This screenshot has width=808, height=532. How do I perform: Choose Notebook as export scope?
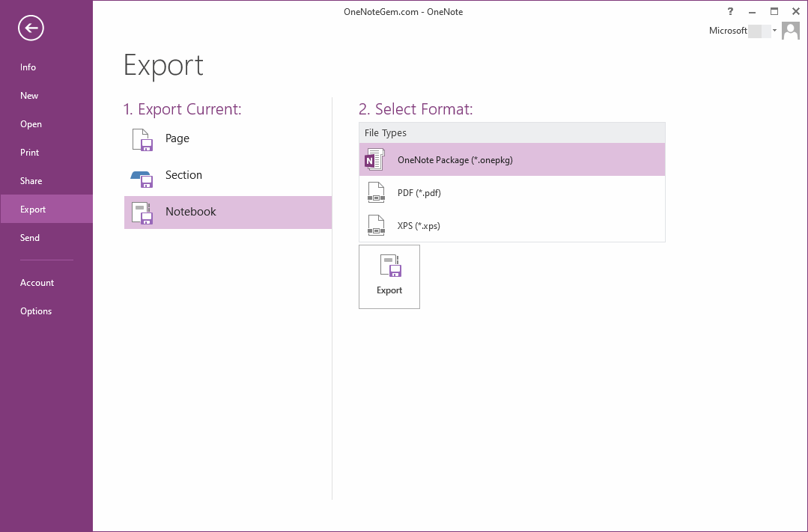[x=228, y=213]
